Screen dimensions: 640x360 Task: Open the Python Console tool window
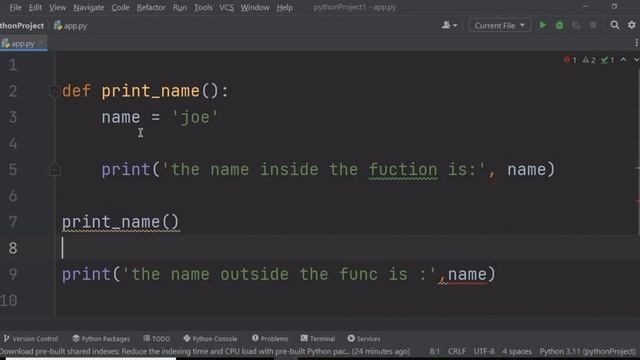coord(210,338)
